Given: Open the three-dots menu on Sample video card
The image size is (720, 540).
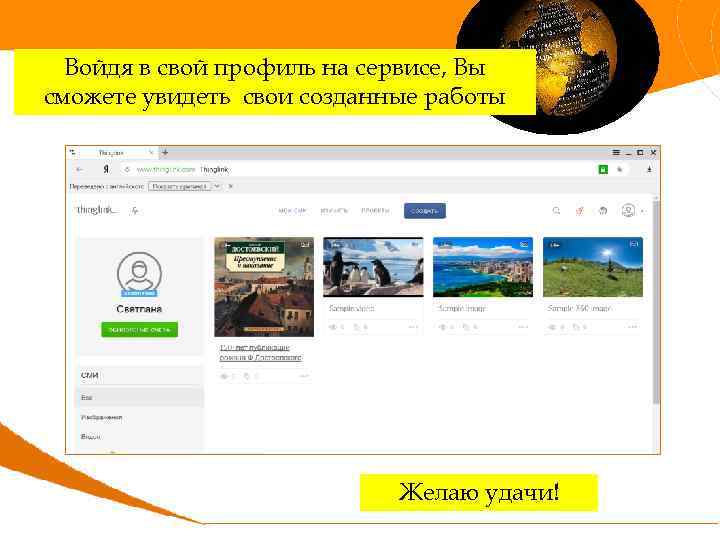Looking at the screenshot, I should [x=413, y=327].
